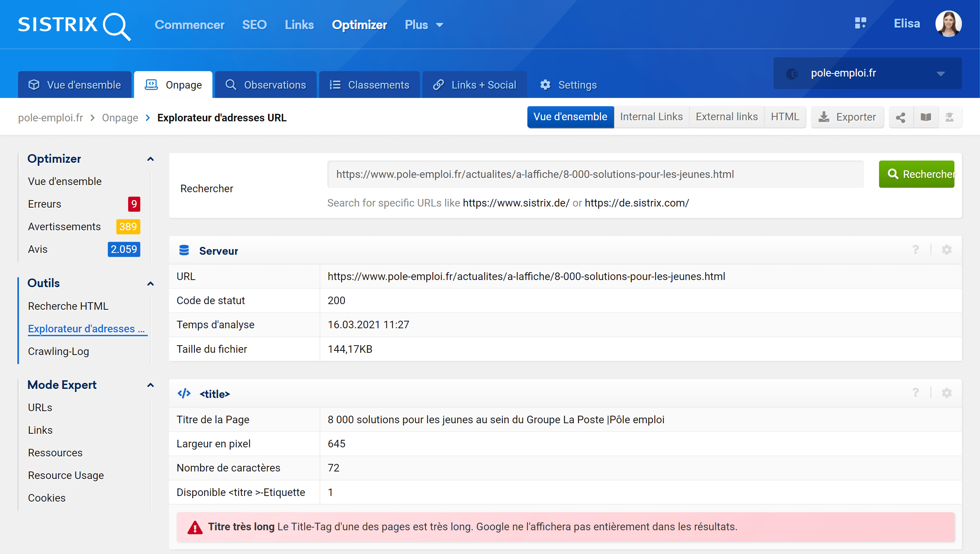
Task: Click the Elisa username label
Action: [906, 23]
